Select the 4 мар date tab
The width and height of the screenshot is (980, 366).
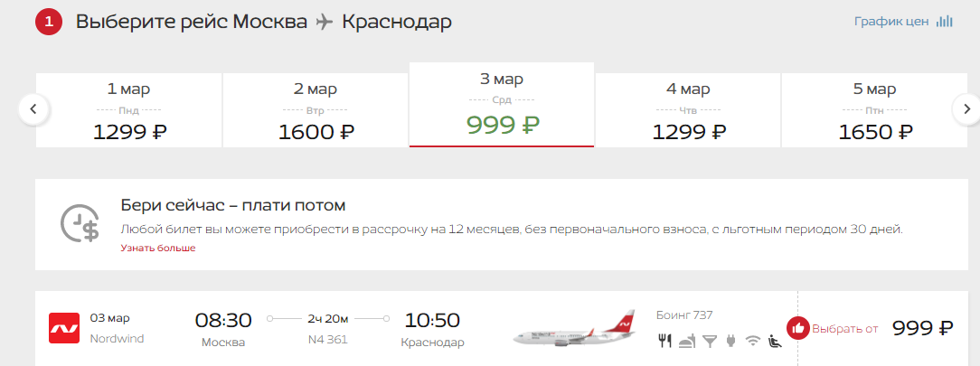[687, 110]
